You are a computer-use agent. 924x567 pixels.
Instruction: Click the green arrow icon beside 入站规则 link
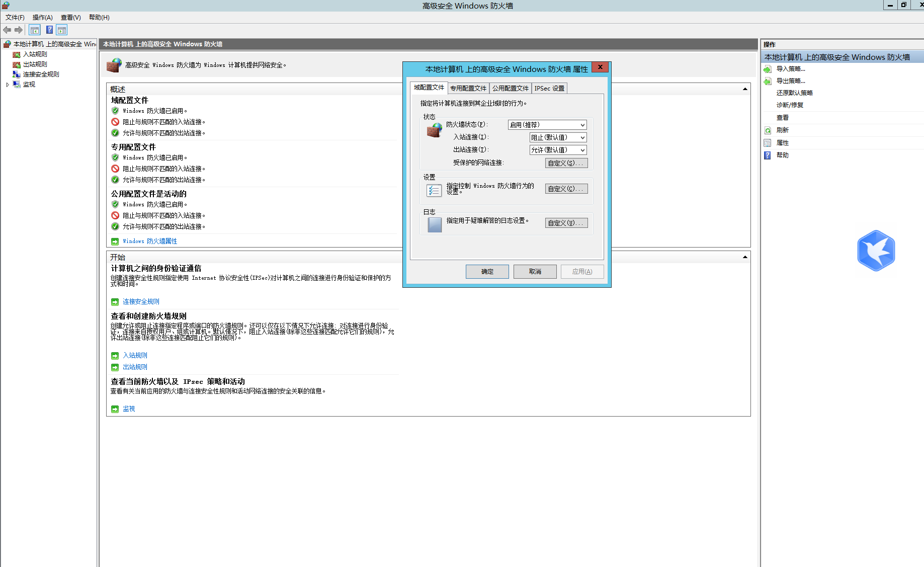[x=115, y=356]
